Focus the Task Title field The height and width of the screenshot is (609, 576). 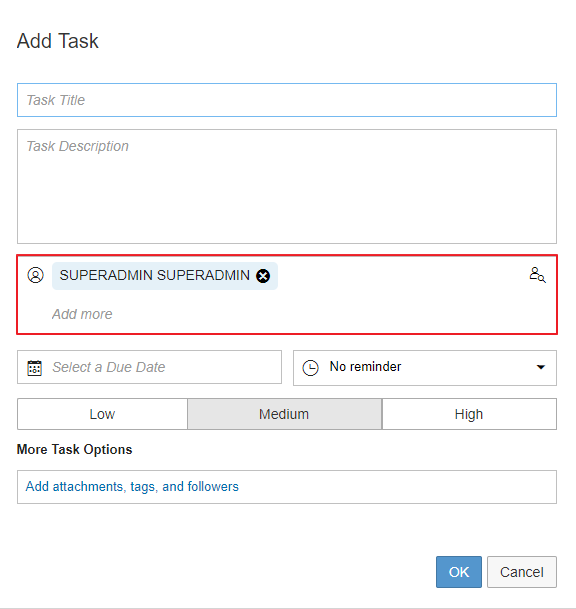[287, 100]
